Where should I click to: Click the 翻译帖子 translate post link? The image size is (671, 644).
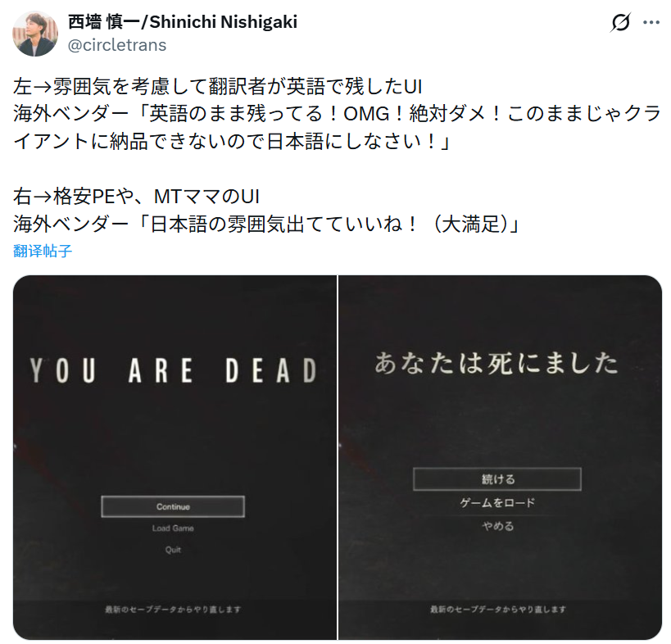tap(43, 251)
